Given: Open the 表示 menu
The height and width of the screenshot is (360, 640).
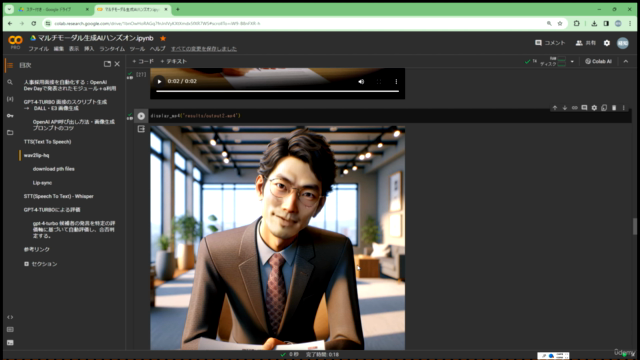Looking at the screenshot, I should click(74, 49).
